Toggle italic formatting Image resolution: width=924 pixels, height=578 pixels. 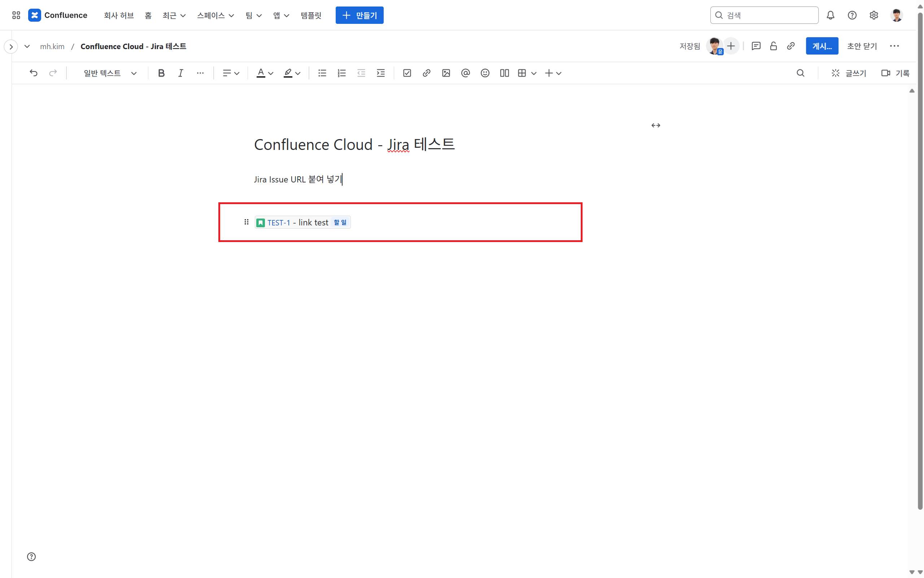tap(180, 73)
